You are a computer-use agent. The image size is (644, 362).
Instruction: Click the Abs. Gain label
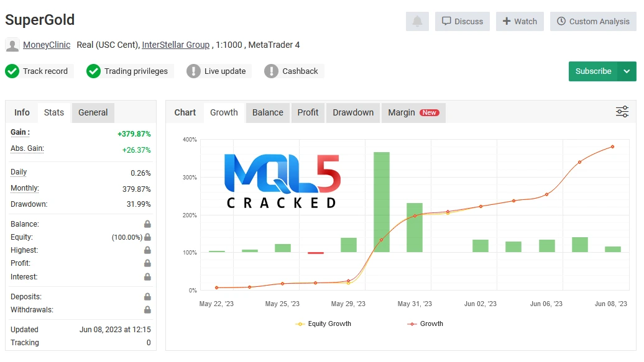(x=27, y=148)
